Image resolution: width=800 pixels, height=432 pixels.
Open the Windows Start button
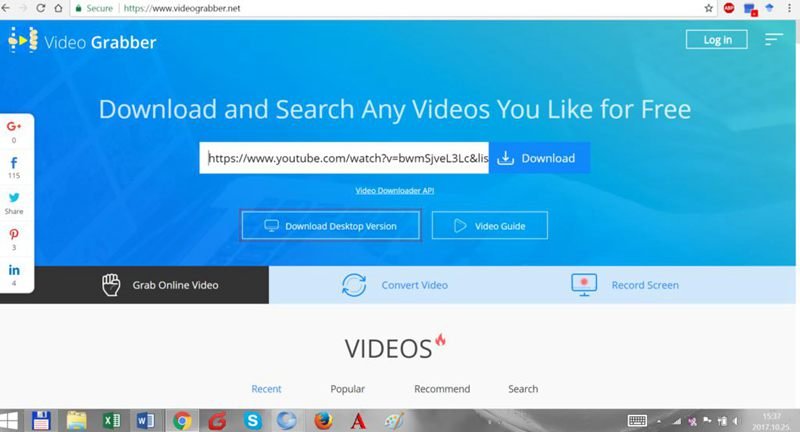click(x=9, y=421)
